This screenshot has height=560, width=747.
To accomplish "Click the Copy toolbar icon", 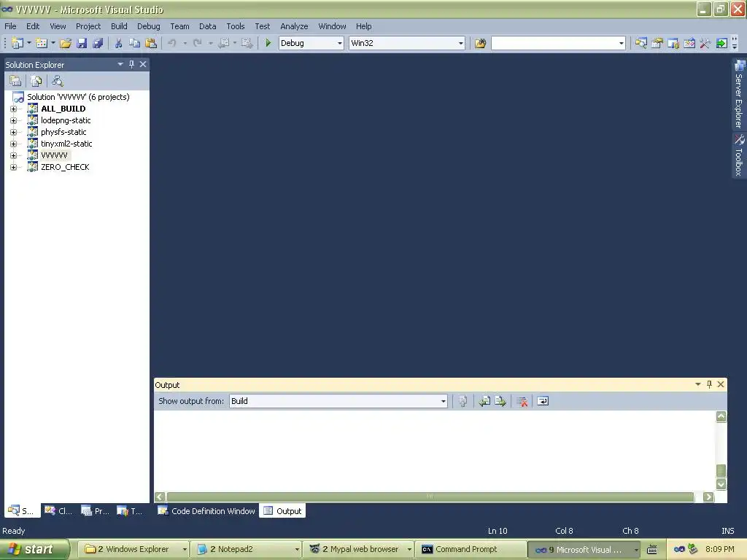I will pyautogui.click(x=134, y=43).
